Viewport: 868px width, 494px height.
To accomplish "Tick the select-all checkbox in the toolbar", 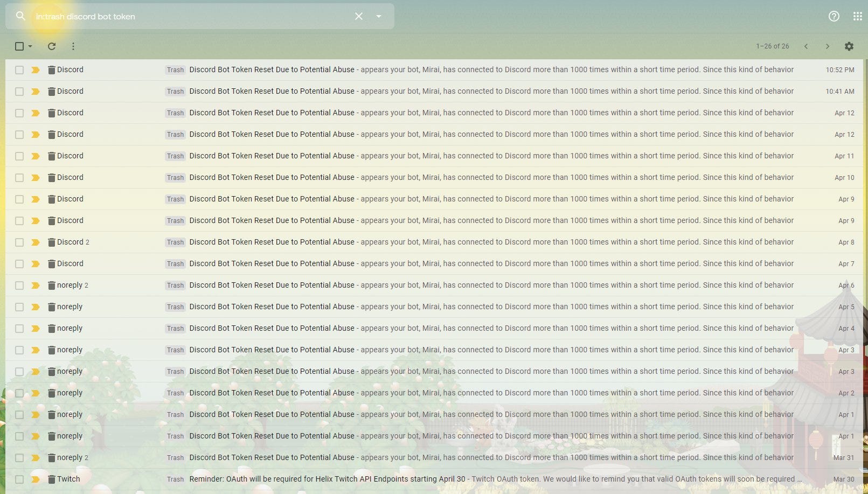I will click(19, 46).
